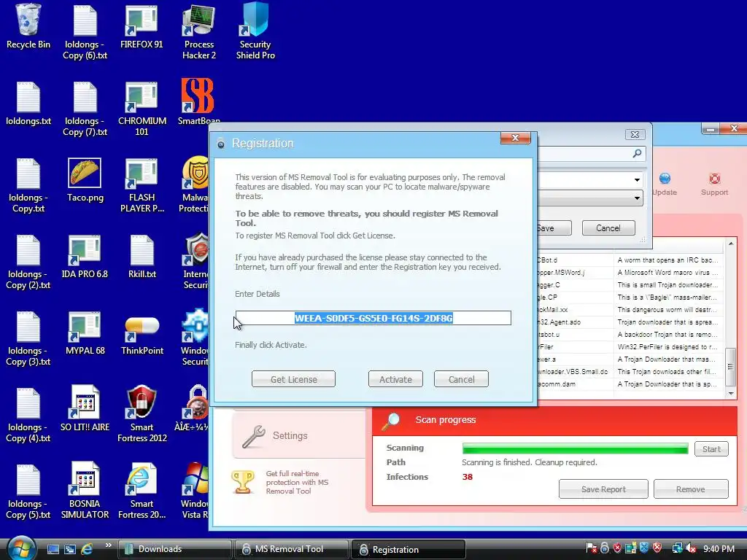Select the FIREFOX 91 desktop shortcut

[x=142, y=26]
